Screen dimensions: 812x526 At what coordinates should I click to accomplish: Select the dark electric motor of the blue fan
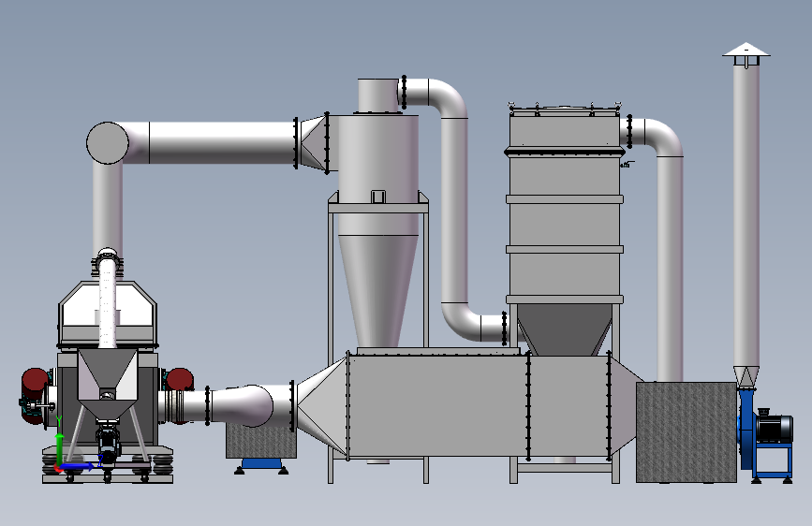(775, 428)
